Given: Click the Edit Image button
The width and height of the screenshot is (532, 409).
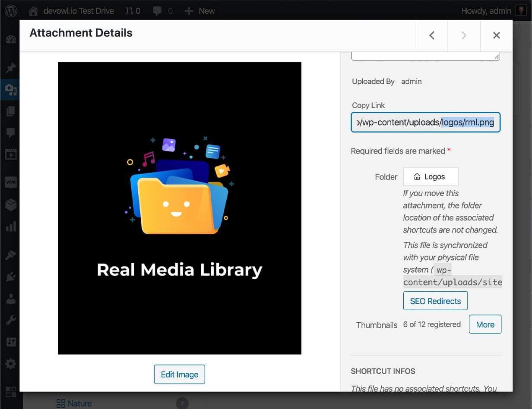Looking at the screenshot, I should tap(179, 374).
